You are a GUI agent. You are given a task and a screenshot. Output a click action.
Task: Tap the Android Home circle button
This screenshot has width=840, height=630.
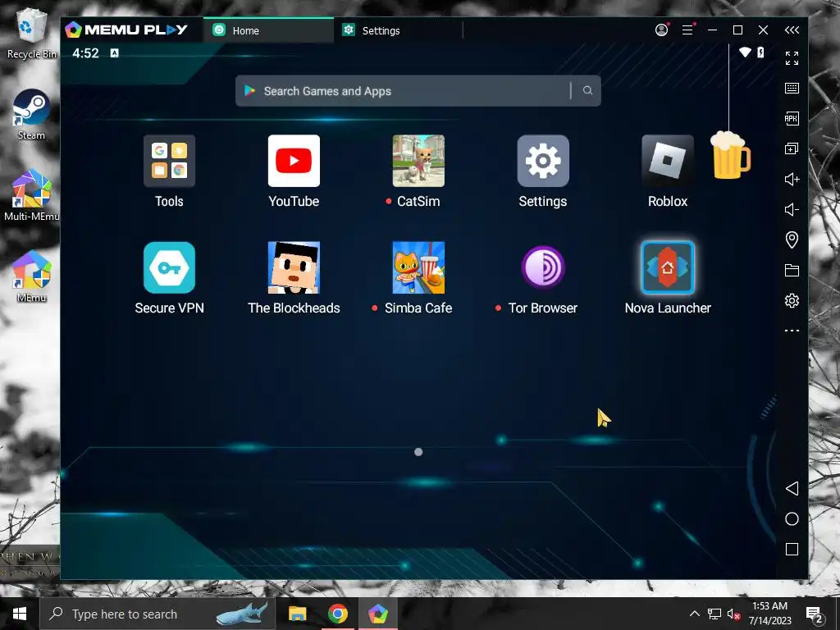(792, 518)
